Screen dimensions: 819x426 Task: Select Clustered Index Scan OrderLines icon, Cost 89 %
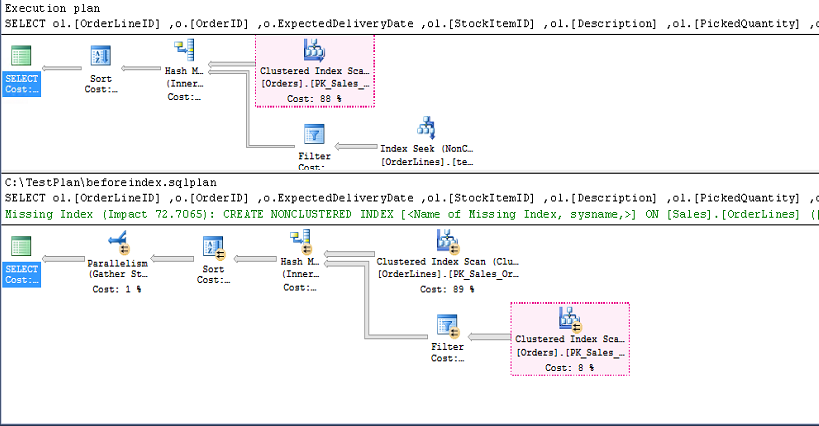(x=448, y=241)
